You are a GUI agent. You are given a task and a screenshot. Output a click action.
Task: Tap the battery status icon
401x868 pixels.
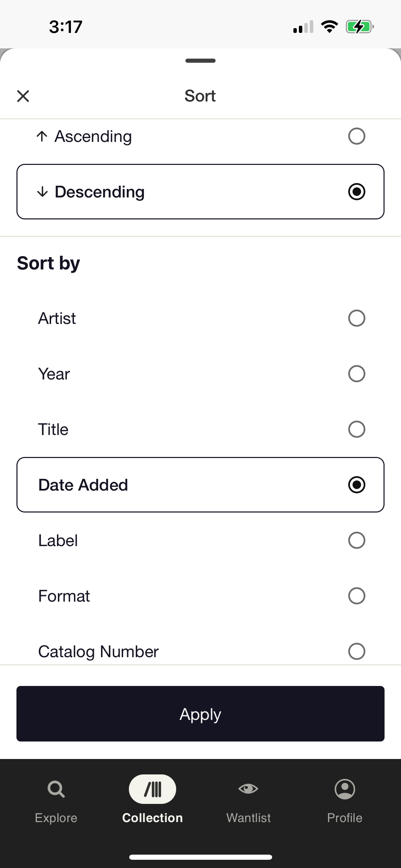pyautogui.click(x=360, y=27)
